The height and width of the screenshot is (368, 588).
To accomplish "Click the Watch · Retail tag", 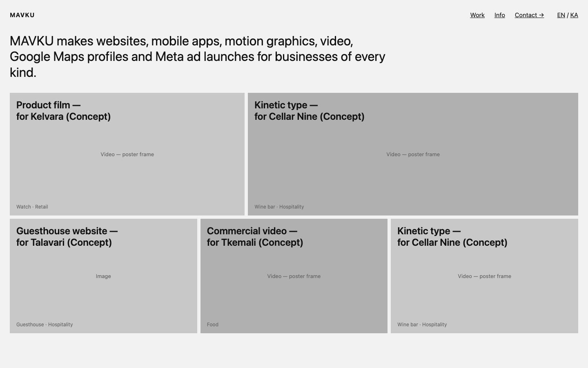I will click(32, 207).
